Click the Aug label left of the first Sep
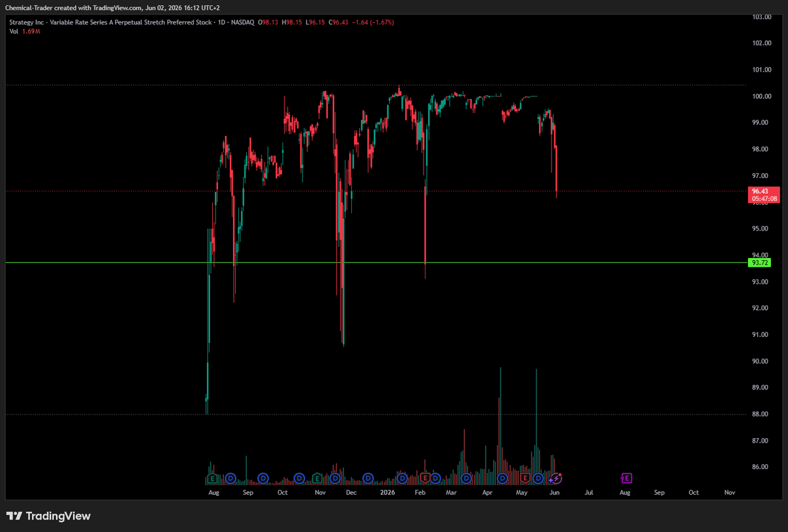 click(x=213, y=492)
